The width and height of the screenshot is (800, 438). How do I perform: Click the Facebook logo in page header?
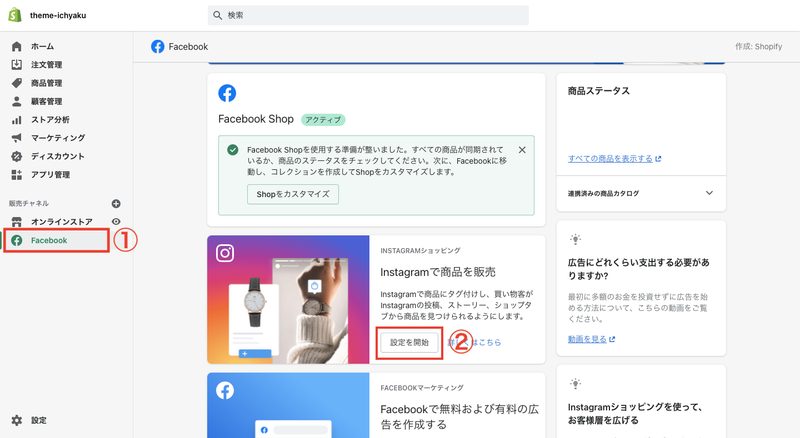158,46
